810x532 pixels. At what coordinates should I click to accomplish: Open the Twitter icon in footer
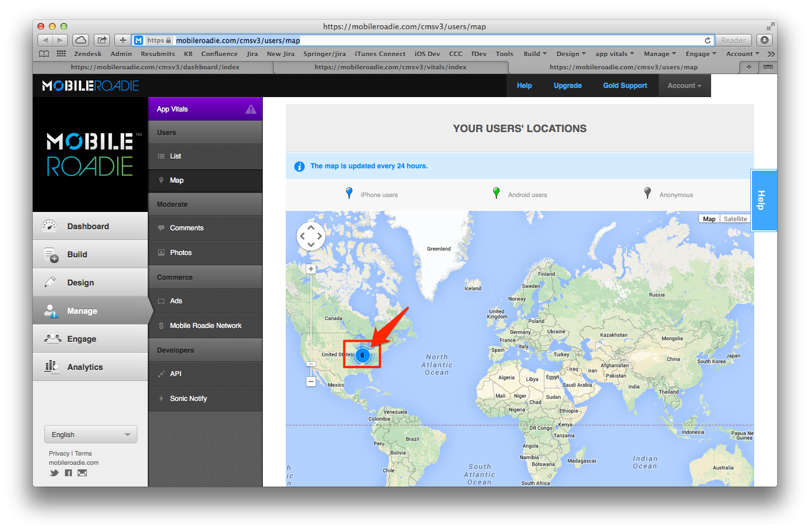pos(54,473)
